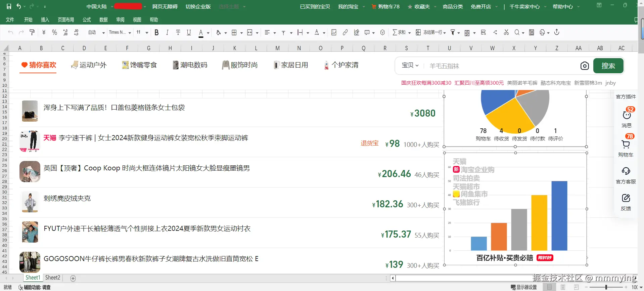Click the 显示器设置 status bar item
Viewport: 644px width, 291px height.
pyautogui.click(x=524, y=287)
